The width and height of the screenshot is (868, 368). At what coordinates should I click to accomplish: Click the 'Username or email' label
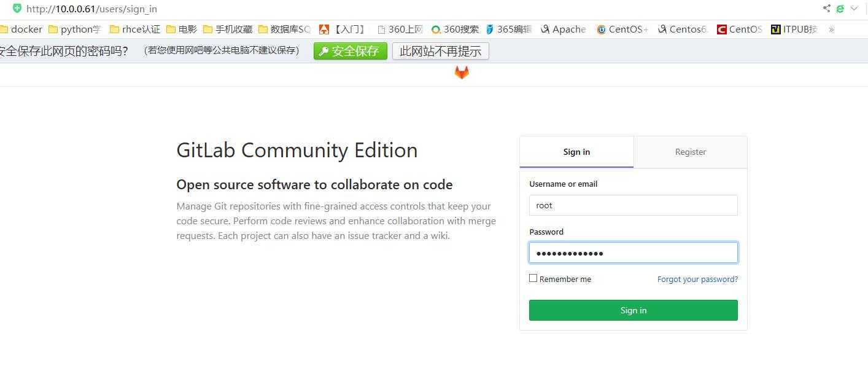pyautogui.click(x=563, y=184)
